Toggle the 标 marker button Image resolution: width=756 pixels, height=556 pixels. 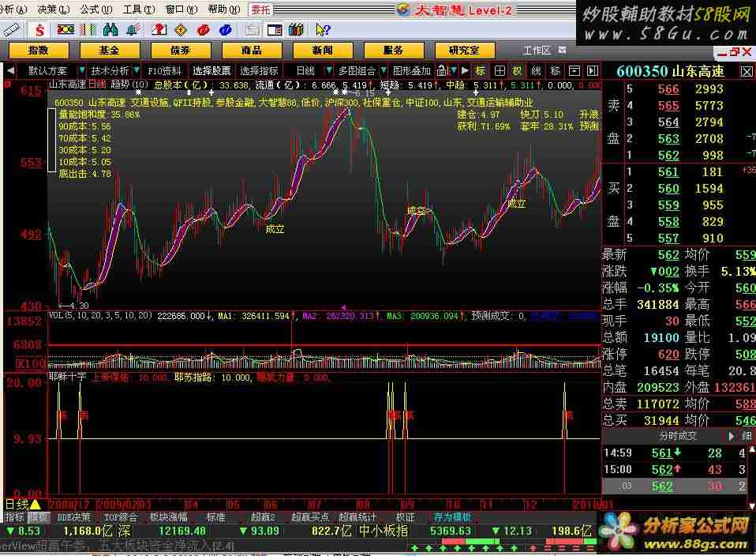click(481, 71)
